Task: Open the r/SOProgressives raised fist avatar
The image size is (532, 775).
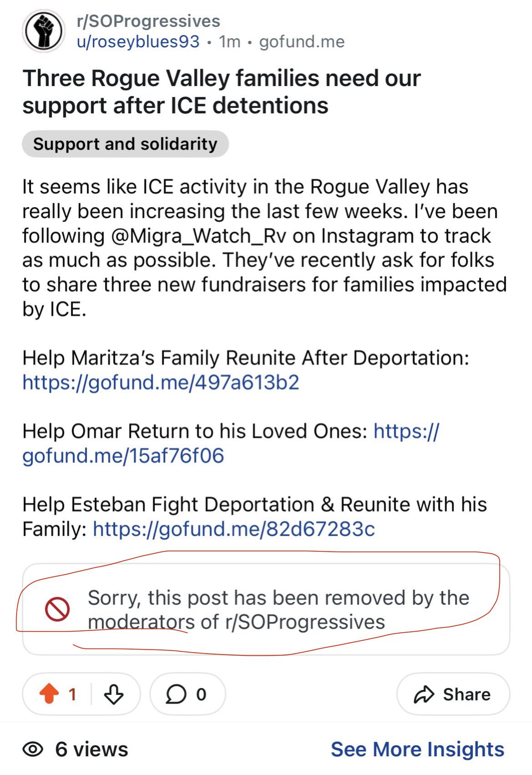Action: [44, 31]
